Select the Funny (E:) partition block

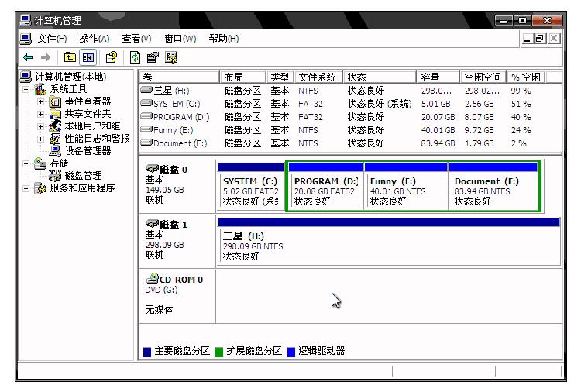(x=404, y=191)
